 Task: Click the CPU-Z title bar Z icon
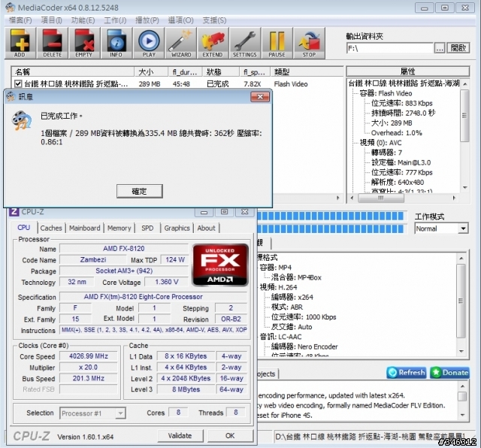[14, 212]
